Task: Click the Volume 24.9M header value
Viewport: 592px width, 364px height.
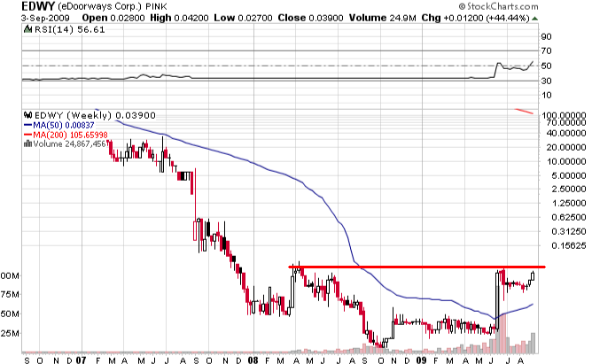Action: pos(403,18)
